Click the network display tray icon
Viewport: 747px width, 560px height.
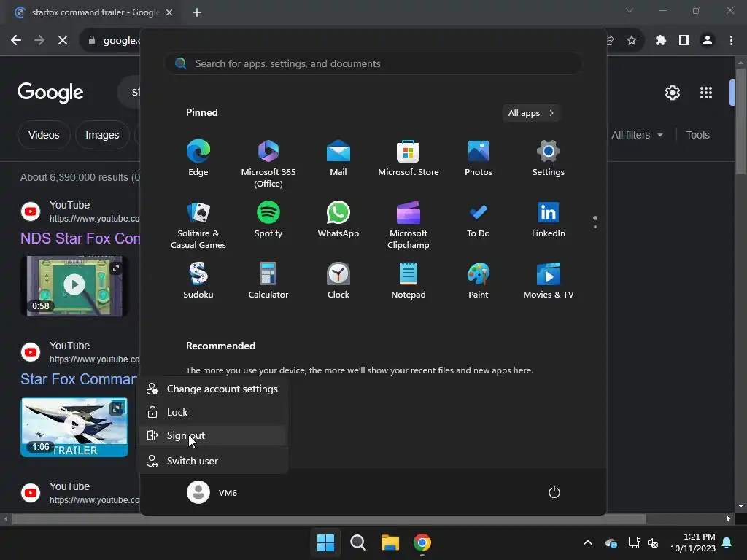click(634, 542)
